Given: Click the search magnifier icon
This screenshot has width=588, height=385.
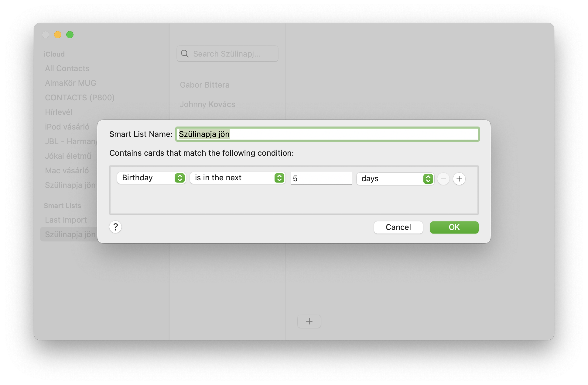Looking at the screenshot, I should click(x=185, y=54).
